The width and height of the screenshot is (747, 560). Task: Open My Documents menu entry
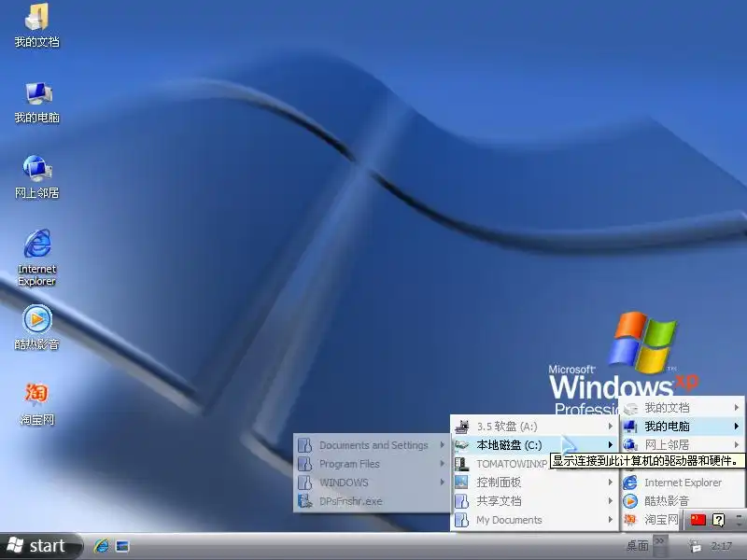[x=534, y=520]
